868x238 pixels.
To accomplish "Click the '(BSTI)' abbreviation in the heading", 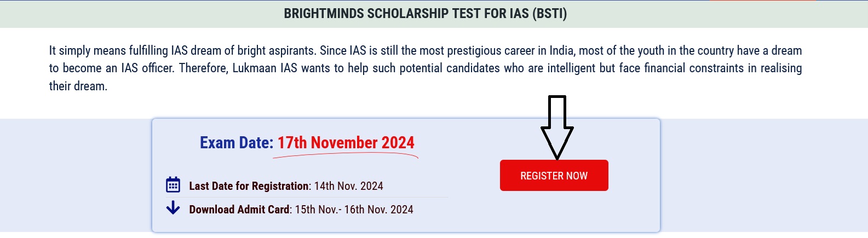I will [x=549, y=14].
